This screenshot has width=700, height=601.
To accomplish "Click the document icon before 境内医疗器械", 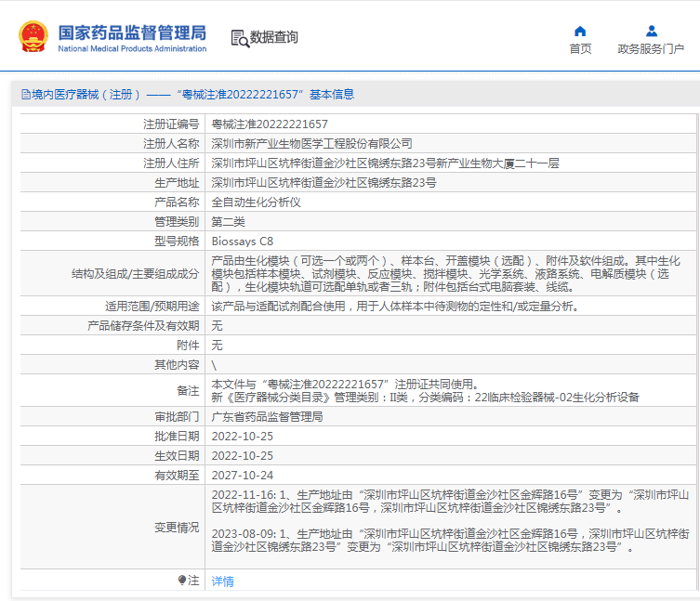I will tap(26, 95).
